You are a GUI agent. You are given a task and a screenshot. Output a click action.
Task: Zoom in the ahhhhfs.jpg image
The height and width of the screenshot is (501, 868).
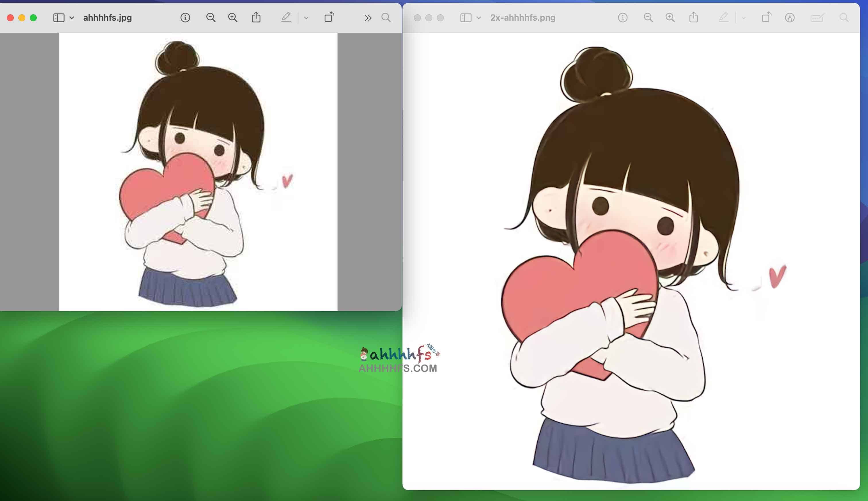point(233,18)
